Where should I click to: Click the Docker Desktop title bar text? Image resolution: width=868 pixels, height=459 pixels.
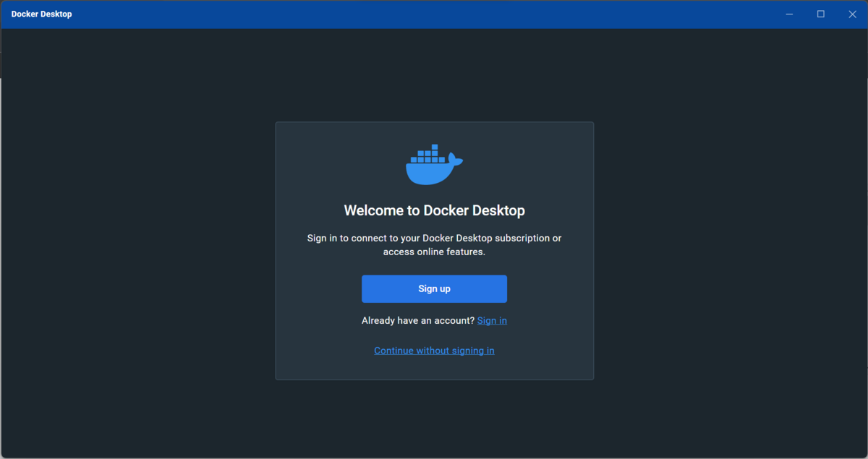point(41,14)
